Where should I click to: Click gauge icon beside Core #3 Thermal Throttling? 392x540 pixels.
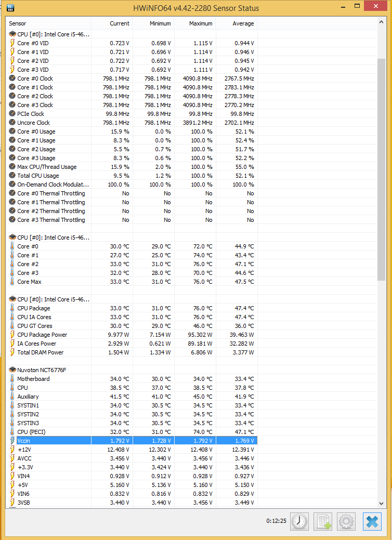pos(12,220)
